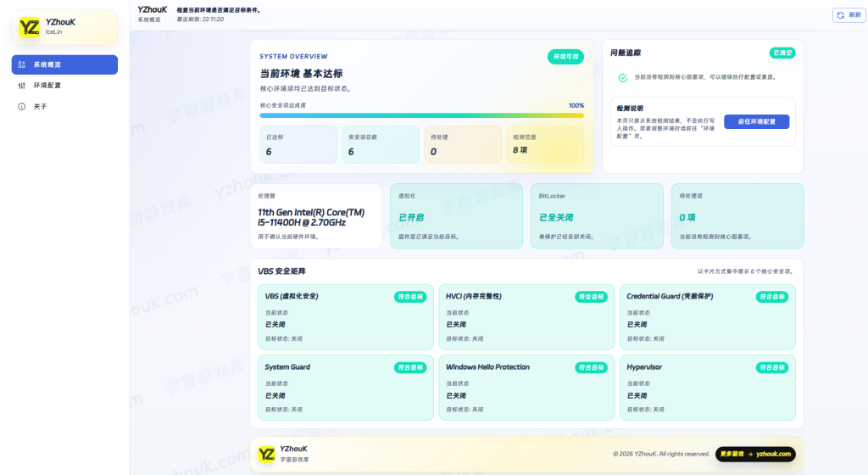Viewport: 868px width, 475px height.
Task: Click the refresh arrows icon at top right
Action: click(840, 15)
